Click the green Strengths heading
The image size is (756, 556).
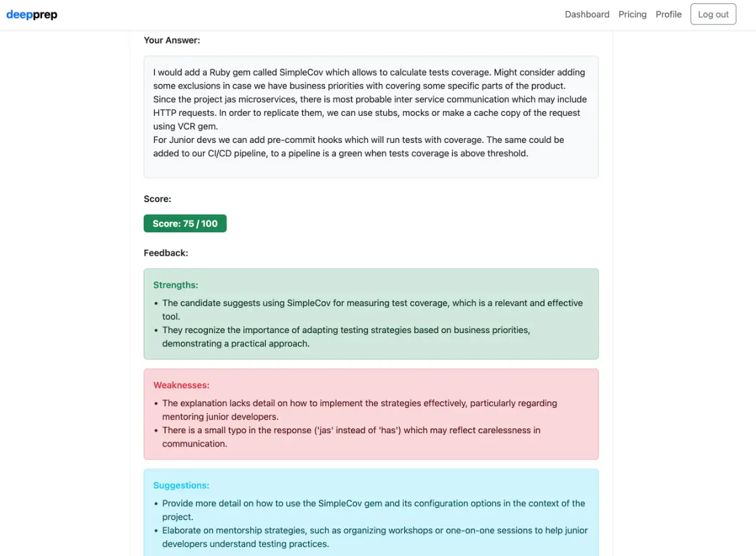pyautogui.click(x=176, y=285)
